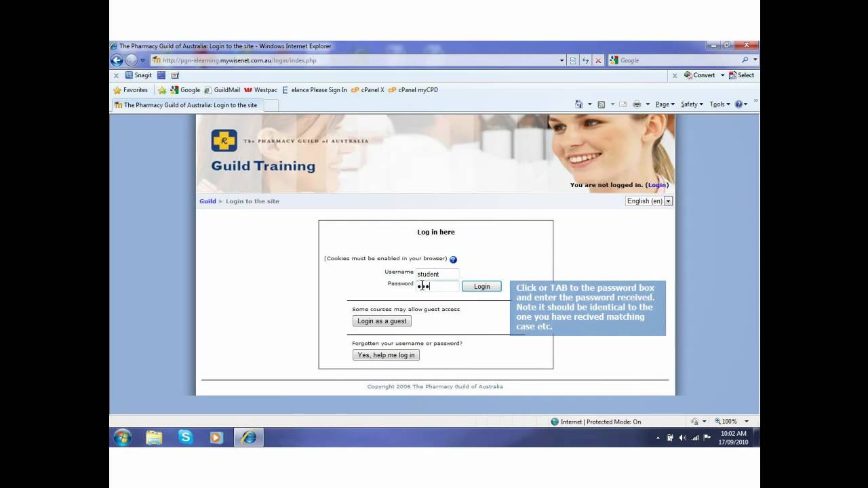Open the cPanel myCPD favorite
The width and height of the screenshot is (868, 488).
413,89
